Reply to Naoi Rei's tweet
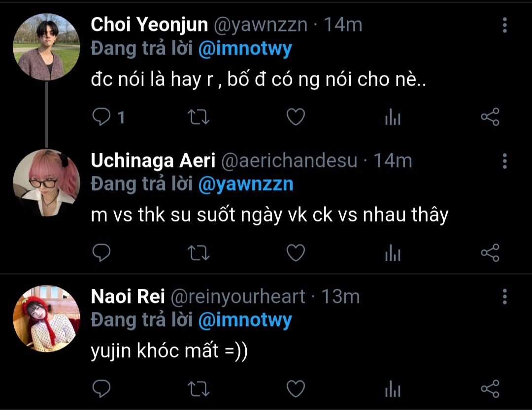Screen dimensions: 532x410 102,389
